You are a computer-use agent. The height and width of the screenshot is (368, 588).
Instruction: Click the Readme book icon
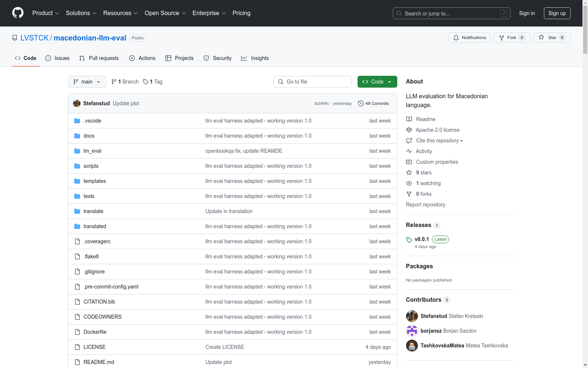pyautogui.click(x=409, y=119)
